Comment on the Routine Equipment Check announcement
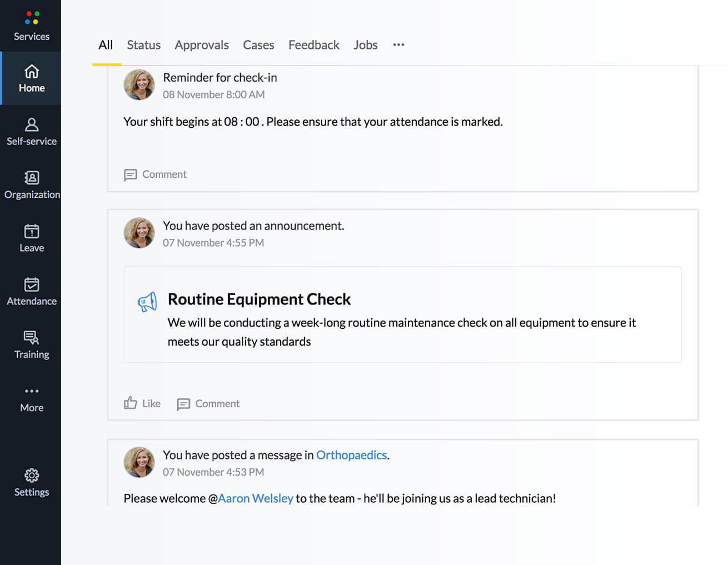The width and height of the screenshot is (728, 565). (x=208, y=404)
